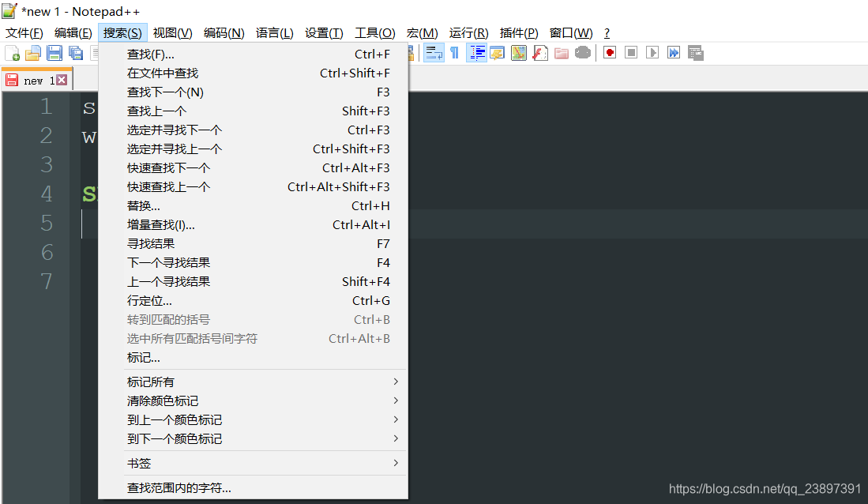The width and height of the screenshot is (868, 504).
Task: Click the Save file floppy icon
Action: coord(54,53)
